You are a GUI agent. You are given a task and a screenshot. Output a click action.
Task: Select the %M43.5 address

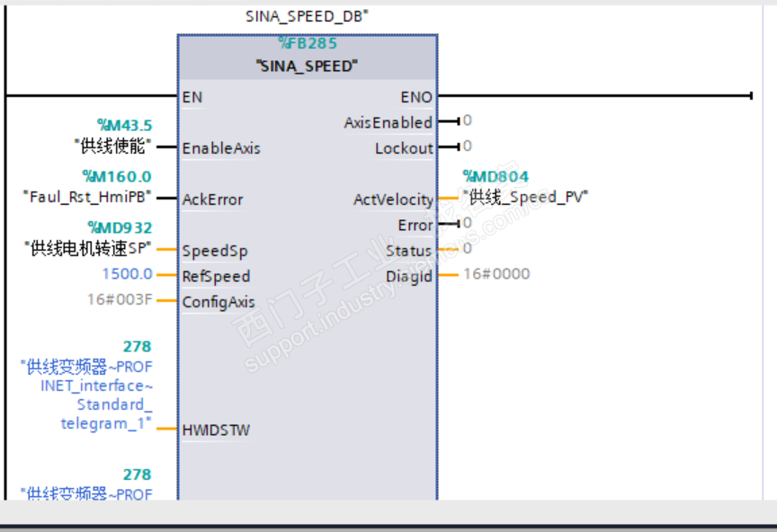[x=124, y=125]
